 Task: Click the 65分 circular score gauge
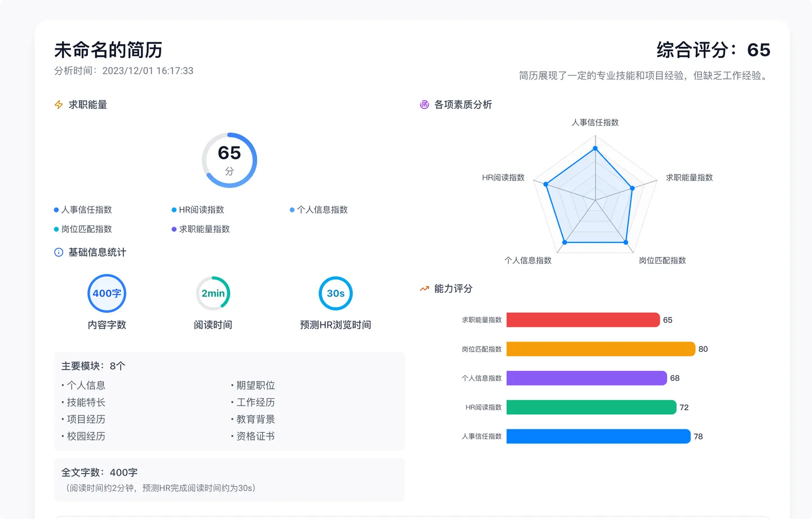(230, 160)
